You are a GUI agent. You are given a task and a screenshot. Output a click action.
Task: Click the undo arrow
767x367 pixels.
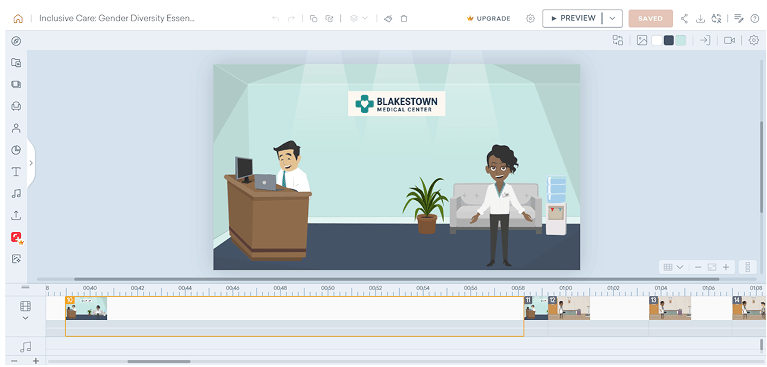[x=275, y=19]
